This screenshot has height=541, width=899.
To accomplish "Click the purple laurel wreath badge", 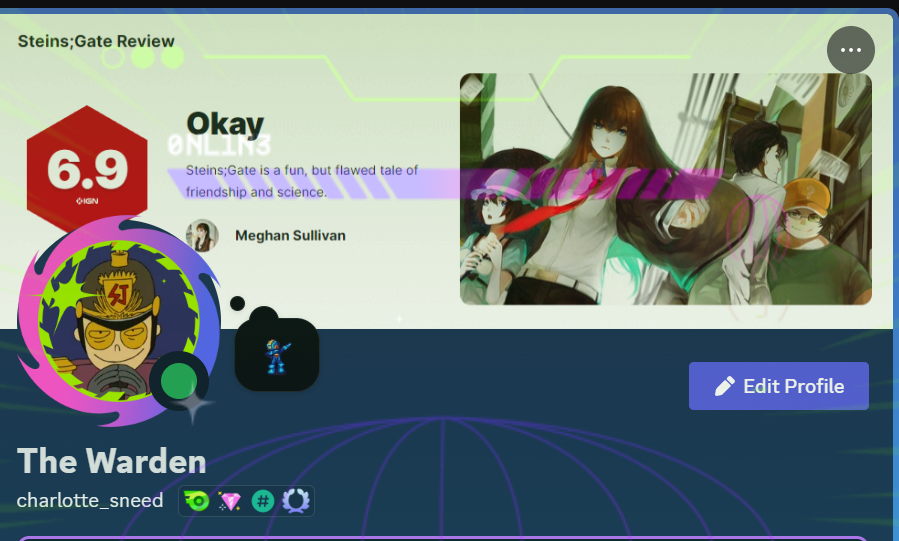I will [x=296, y=501].
